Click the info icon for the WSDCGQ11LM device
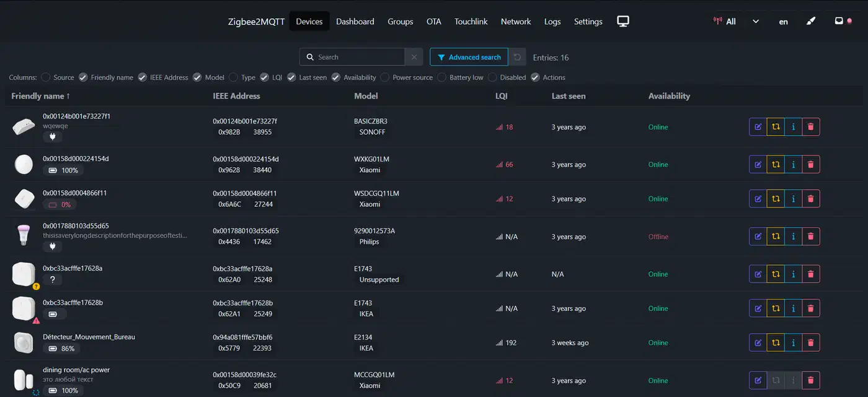 (794, 199)
